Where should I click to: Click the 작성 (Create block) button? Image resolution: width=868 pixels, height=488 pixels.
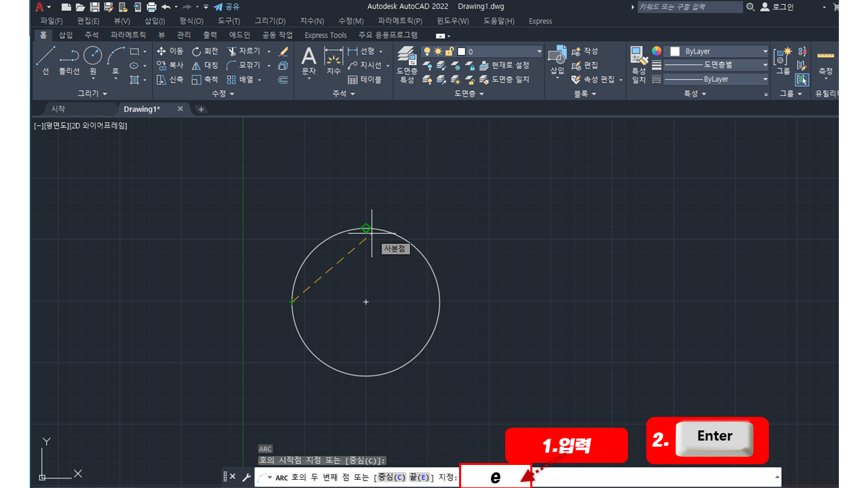585,52
